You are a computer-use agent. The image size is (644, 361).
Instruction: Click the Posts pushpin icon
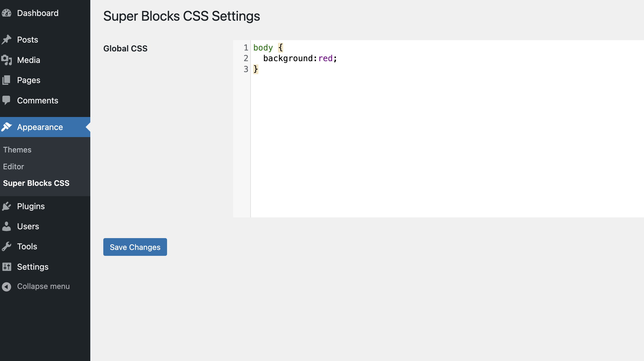pyautogui.click(x=6, y=40)
